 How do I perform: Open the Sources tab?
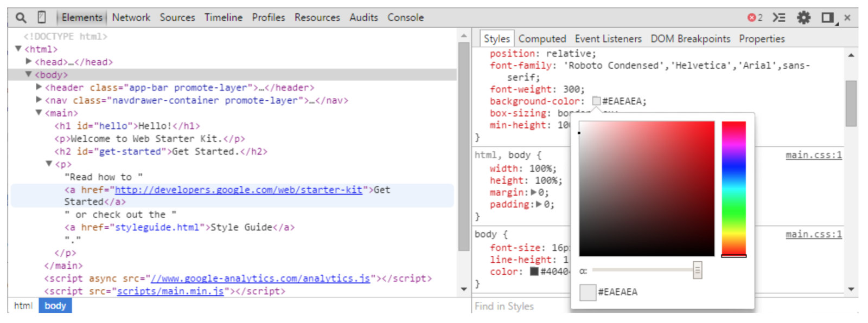pos(177,17)
